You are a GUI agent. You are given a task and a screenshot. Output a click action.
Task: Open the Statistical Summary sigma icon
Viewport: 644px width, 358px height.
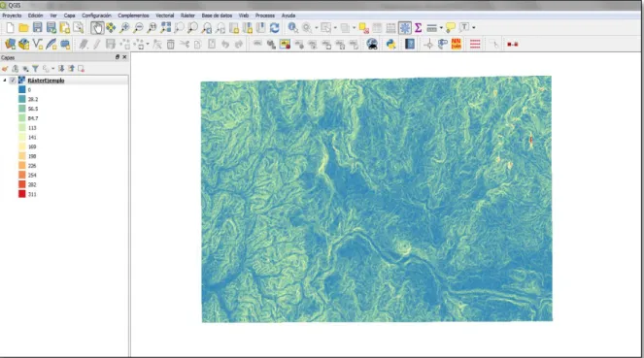(x=418, y=28)
